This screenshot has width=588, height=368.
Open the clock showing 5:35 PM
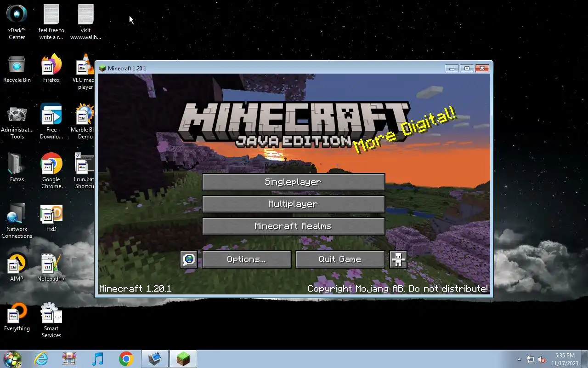565,359
